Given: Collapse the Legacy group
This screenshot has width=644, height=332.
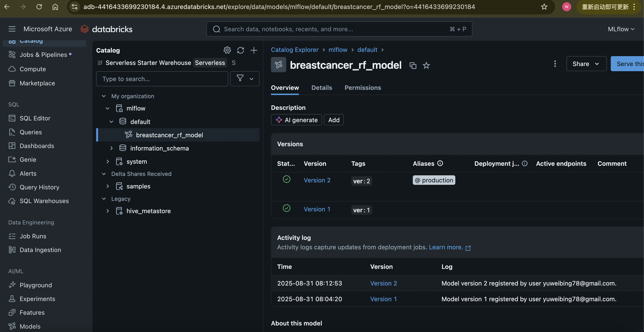Looking at the screenshot, I should point(104,199).
